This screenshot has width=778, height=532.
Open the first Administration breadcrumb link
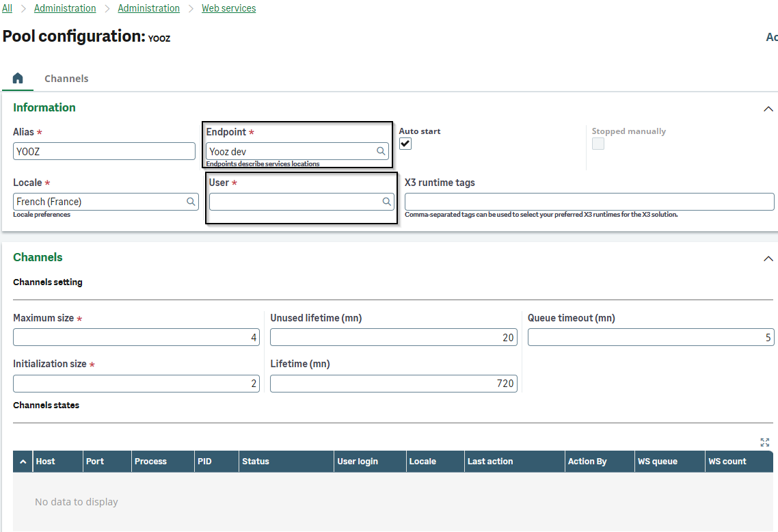pyautogui.click(x=65, y=8)
